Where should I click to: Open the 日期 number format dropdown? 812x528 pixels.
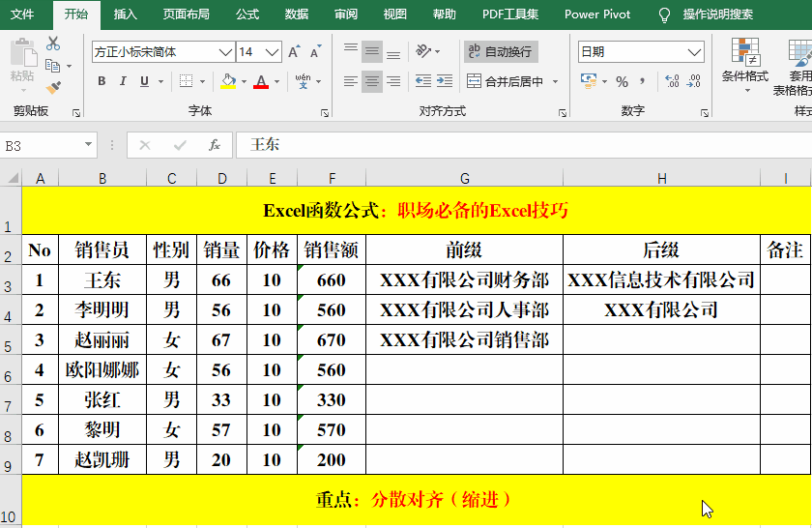694,52
